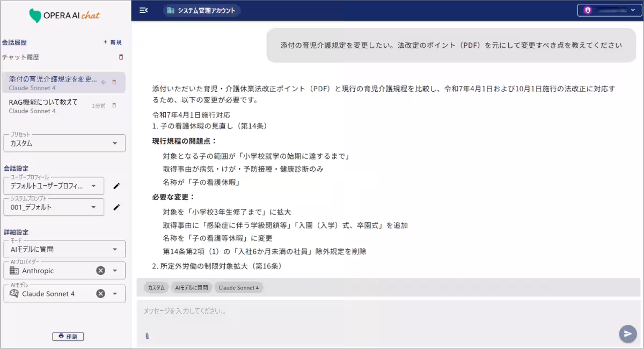Edit the ユーザープロフィール with the pencil icon
Viewport: 644px width, 349px height.
click(x=116, y=185)
